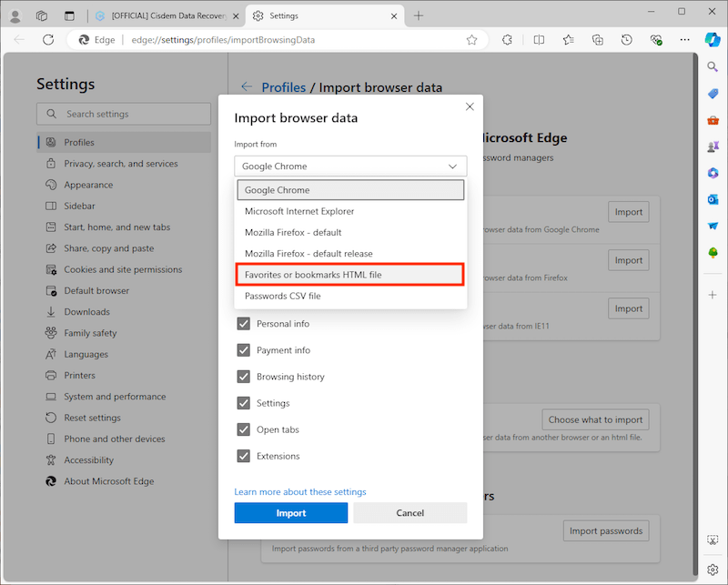Click Import button for IE11 data

pos(629,308)
